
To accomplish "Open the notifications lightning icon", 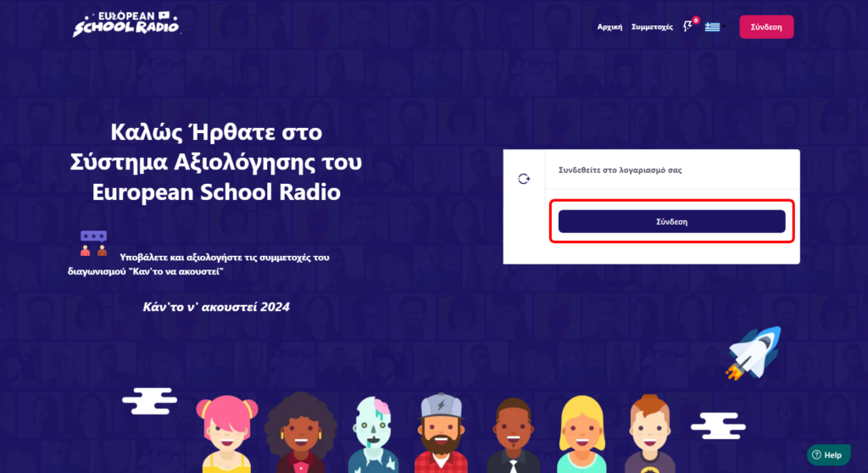I will pyautogui.click(x=687, y=26).
